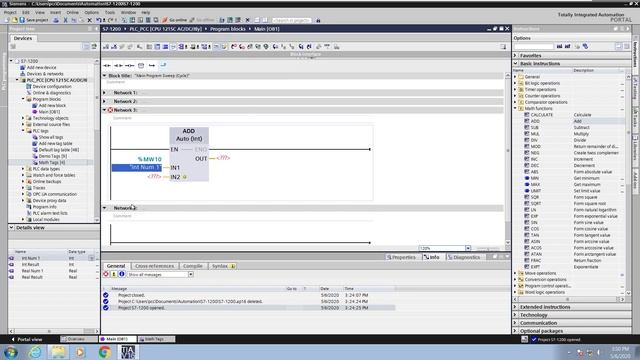
Task: Open Device configuration in project tree
Action: coord(52,87)
